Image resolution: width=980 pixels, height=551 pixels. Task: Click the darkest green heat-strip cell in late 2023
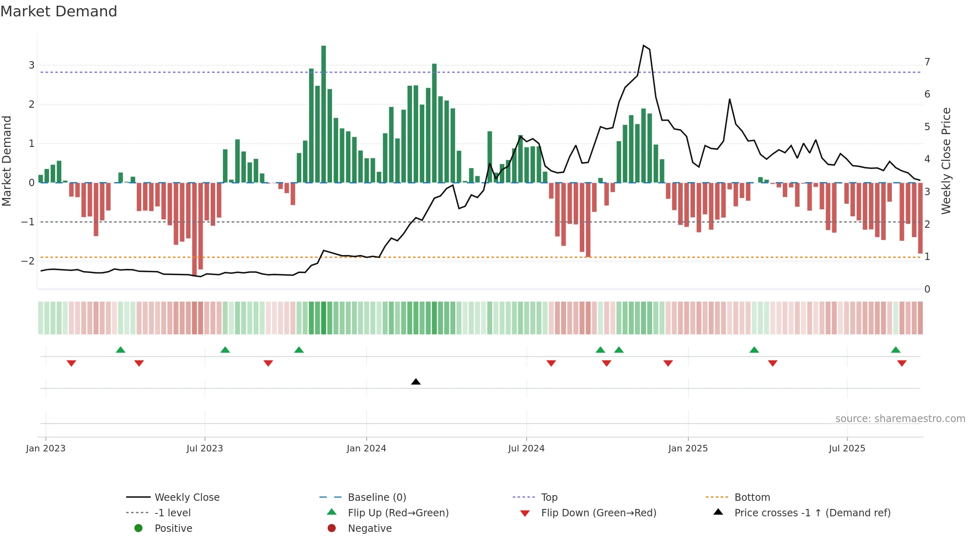pos(323,318)
